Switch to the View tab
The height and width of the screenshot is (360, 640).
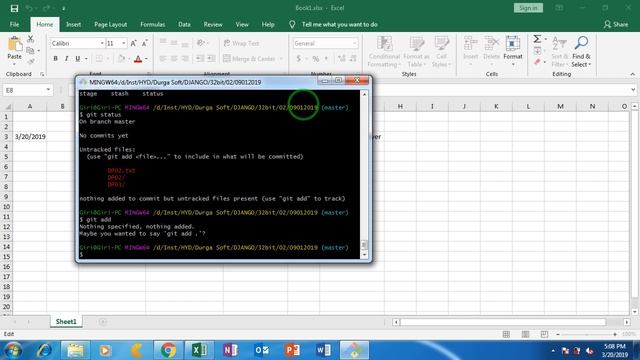(242, 24)
